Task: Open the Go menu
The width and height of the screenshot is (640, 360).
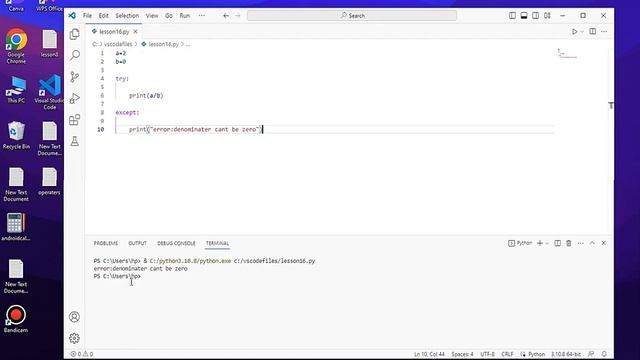Action: point(169,16)
